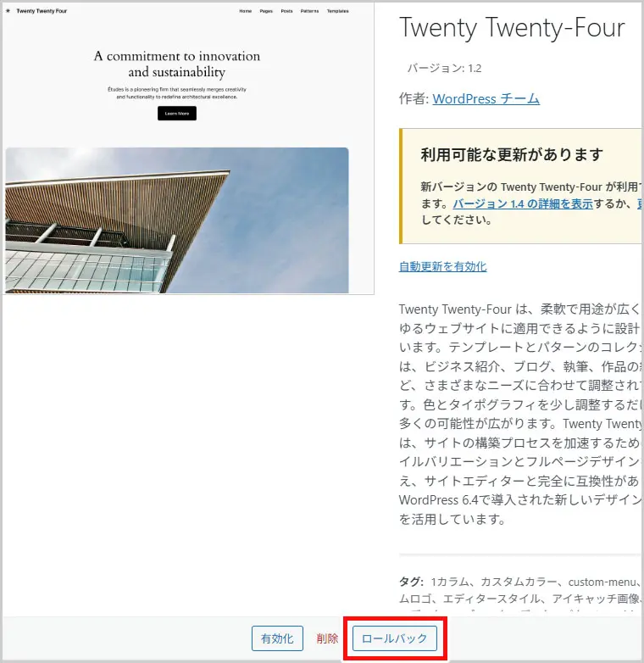Click Patterns in the preview navigation

point(310,11)
